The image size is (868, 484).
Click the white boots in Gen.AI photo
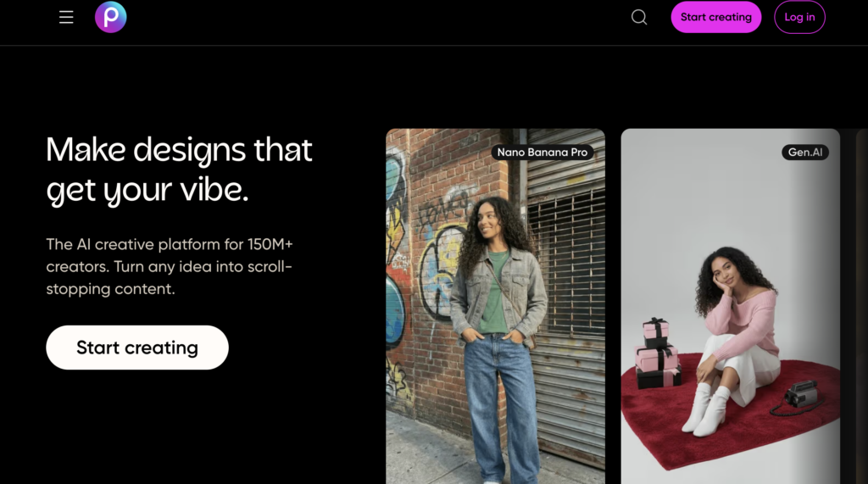(708, 411)
